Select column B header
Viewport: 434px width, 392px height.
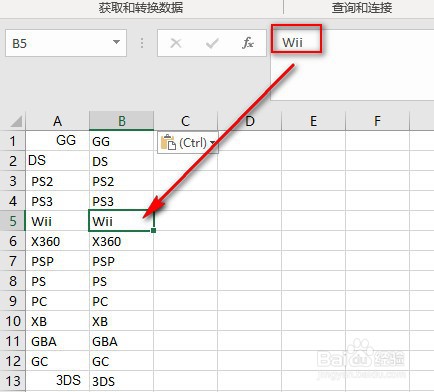point(122,121)
